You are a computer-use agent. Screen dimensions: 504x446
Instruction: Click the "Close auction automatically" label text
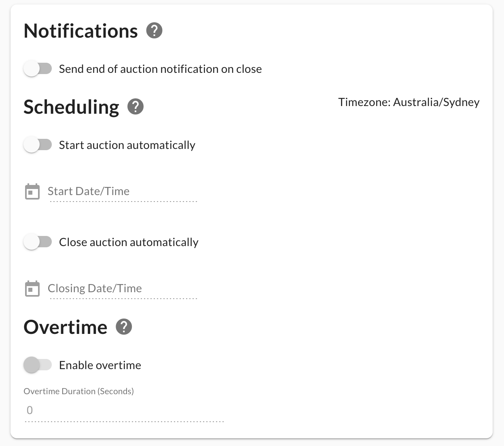pyautogui.click(x=129, y=242)
